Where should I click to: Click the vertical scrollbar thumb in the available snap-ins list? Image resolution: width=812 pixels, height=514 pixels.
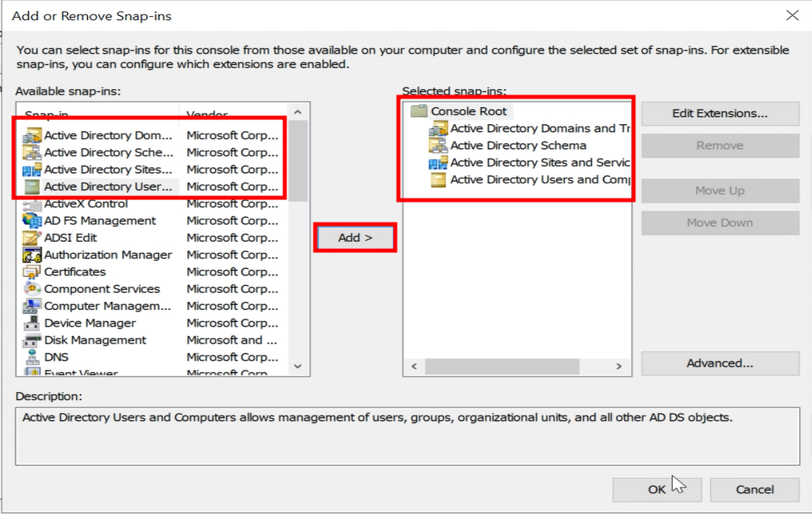(298, 161)
